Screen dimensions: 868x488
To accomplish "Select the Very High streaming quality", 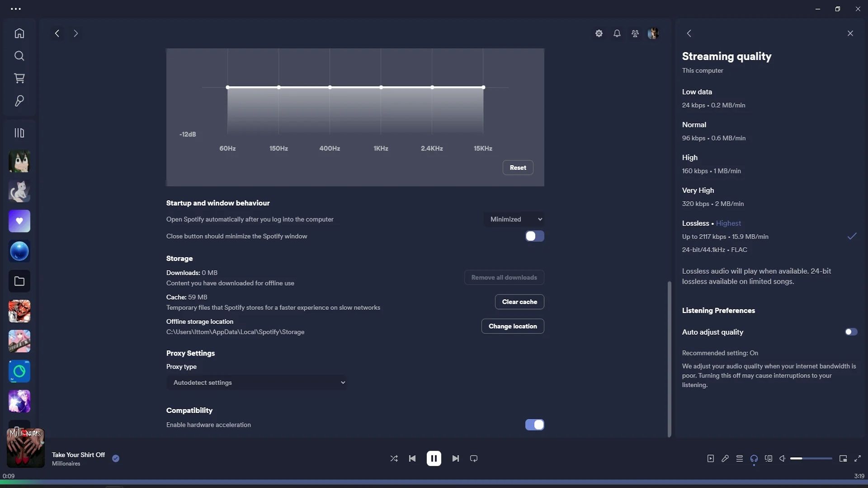I will coord(698,191).
